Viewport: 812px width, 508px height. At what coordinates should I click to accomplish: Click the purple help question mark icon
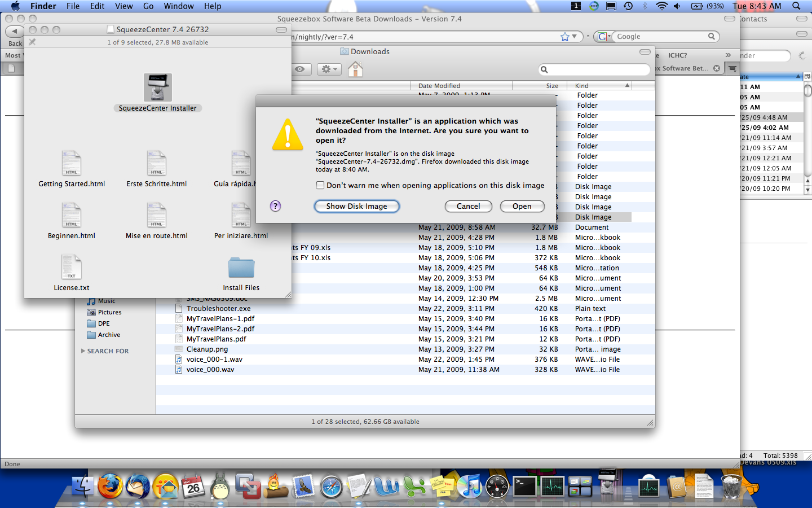275,206
